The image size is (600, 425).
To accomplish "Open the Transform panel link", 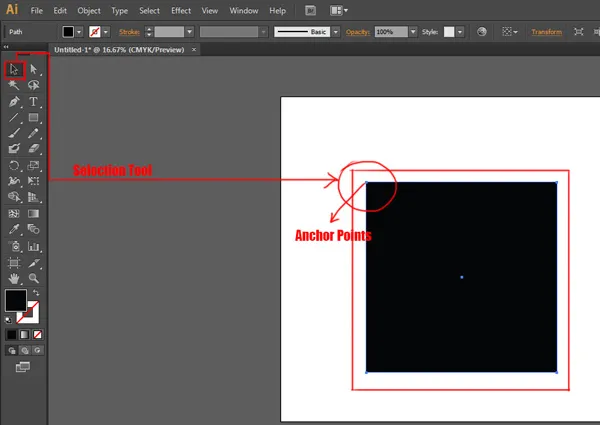I will [546, 32].
